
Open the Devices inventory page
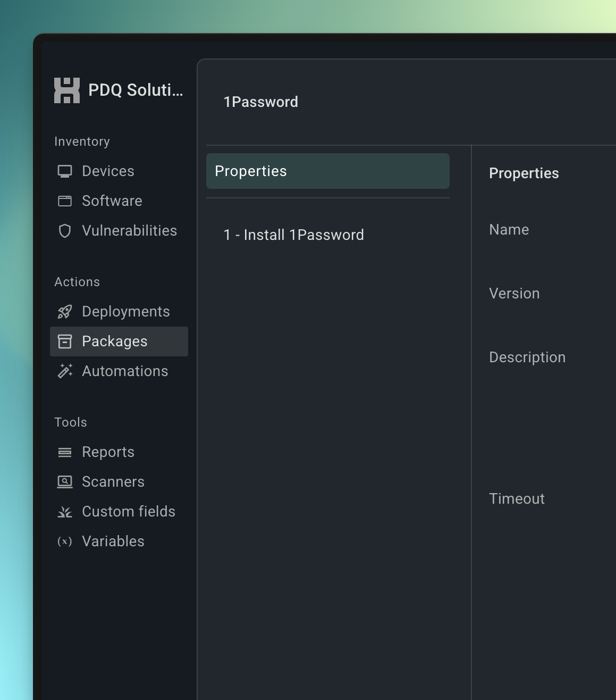point(119,171)
